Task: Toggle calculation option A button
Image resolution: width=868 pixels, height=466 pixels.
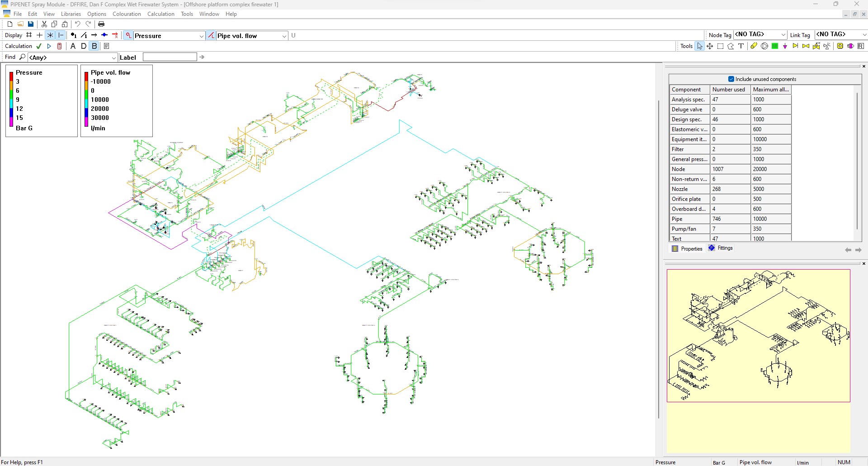Action: (73, 46)
